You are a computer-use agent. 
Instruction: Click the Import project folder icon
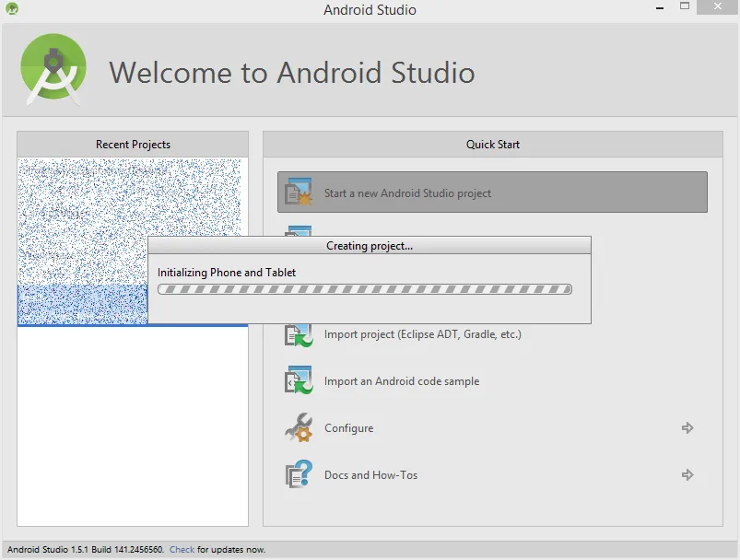coord(299,333)
